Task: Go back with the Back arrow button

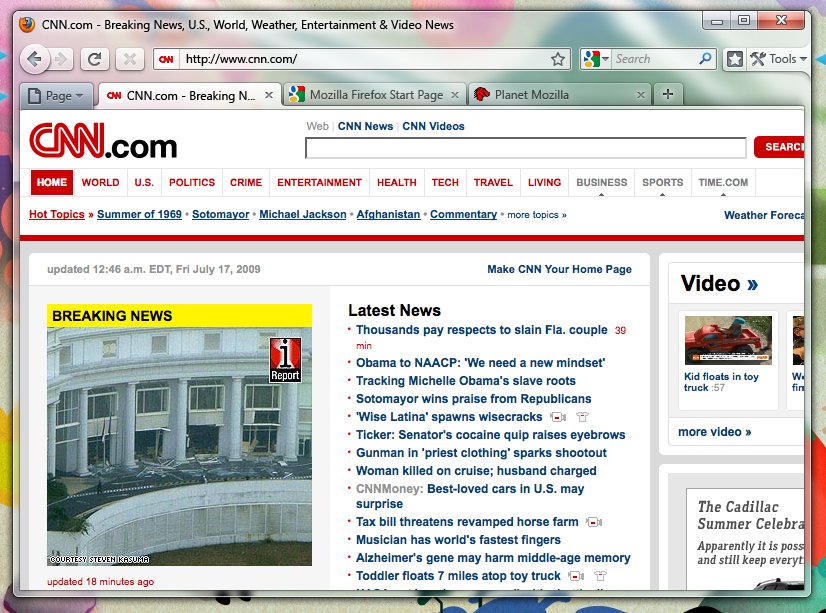Action: (35, 59)
